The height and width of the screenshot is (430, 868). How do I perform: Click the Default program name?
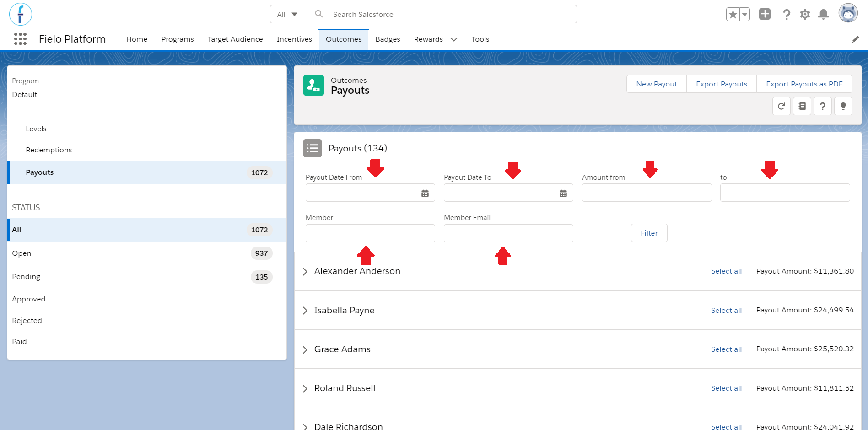point(25,95)
